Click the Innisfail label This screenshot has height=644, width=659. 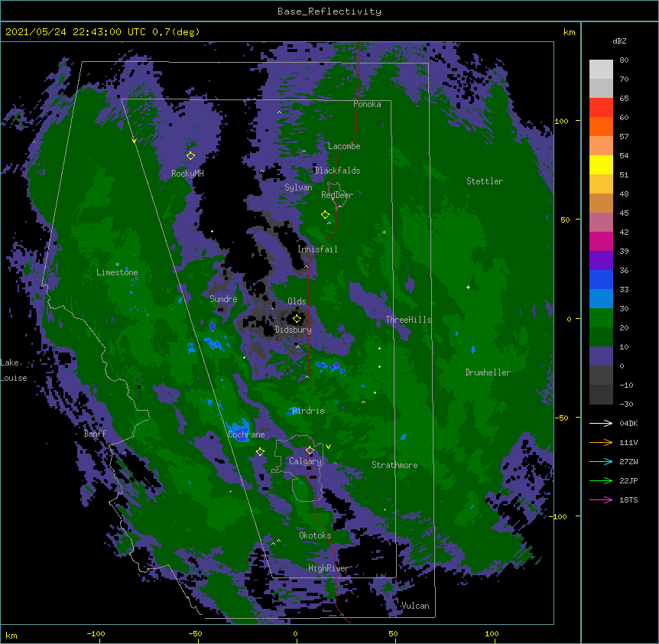(317, 249)
